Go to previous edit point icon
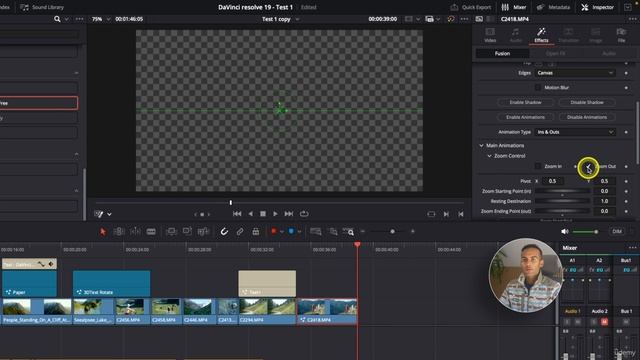640x360 pixels. click(x=461, y=214)
